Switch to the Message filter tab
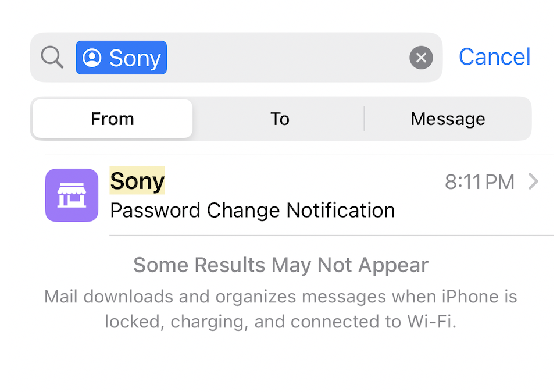This screenshot has height=392, width=557. point(448,119)
